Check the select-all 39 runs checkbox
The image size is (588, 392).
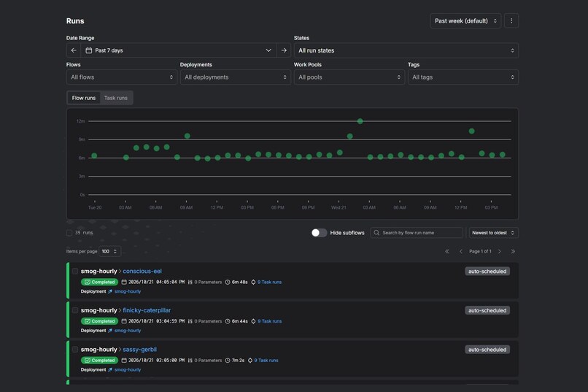coord(69,233)
